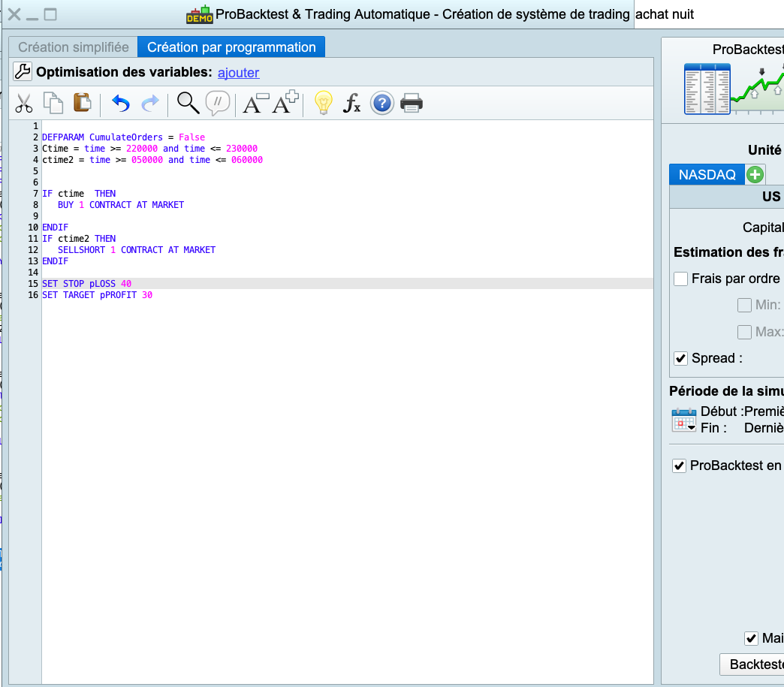
Task: Click the ajouter variable link
Action: pyautogui.click(x=238, y=73)
